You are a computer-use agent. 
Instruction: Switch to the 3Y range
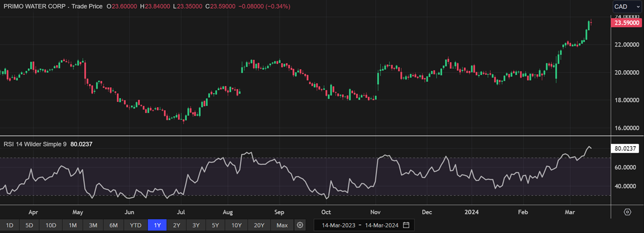point(196,225)
